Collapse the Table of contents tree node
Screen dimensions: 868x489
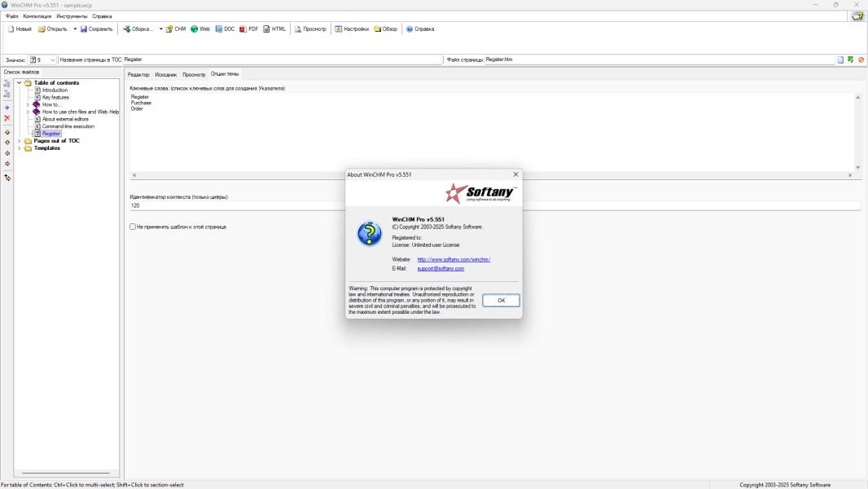coord(20,82)
